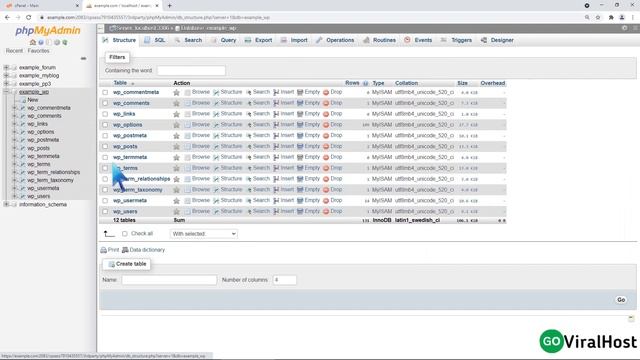Open Structure for wp_comments table
The width and height of the screenshot is (640, 360).
(228, 103)
